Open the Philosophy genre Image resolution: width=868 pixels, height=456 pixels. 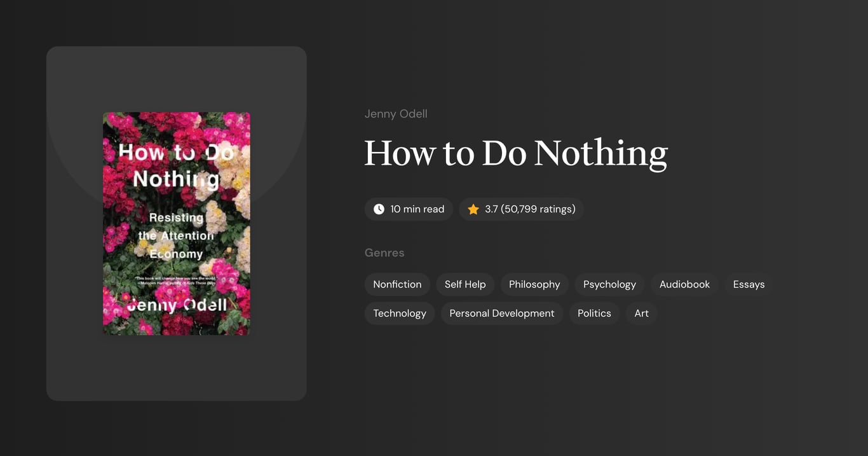click(x=534, y=284)
